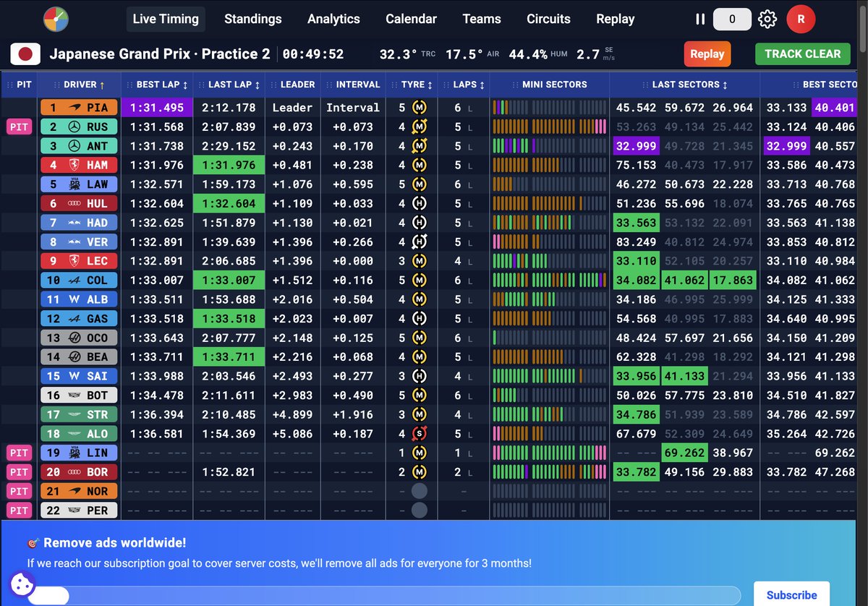Viewport: 868px width, 606px height.
Task: Switch to Live Timing tab
Action: point(166,20)
